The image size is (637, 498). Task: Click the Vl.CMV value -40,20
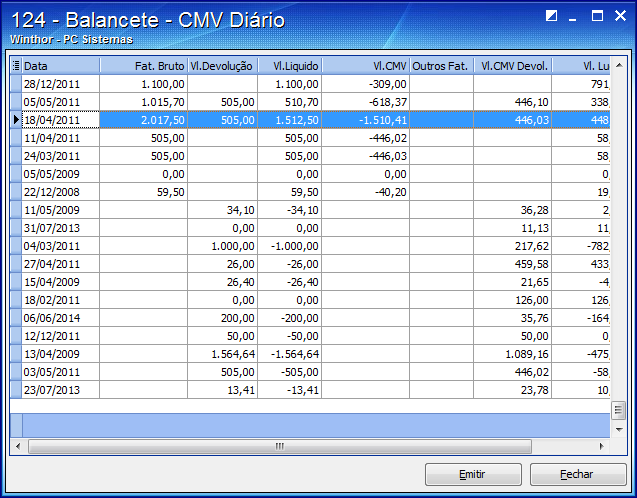[390, 192]
